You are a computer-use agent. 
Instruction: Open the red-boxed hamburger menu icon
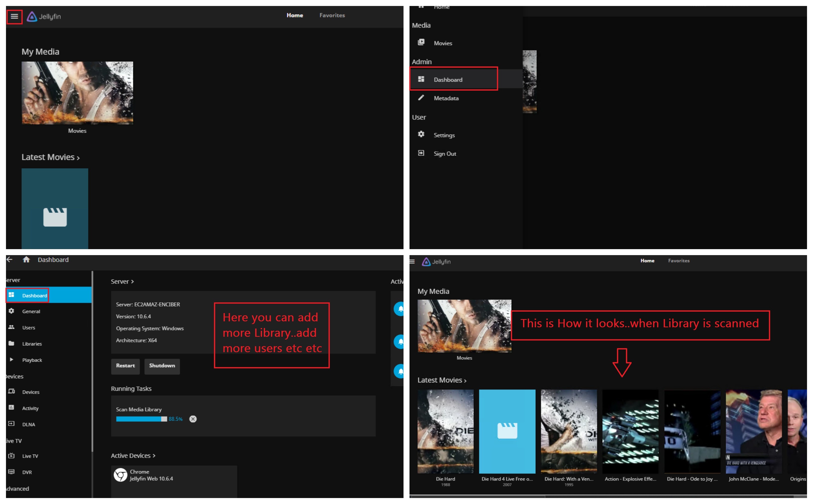pyautogui.click(x=14, y=16)
